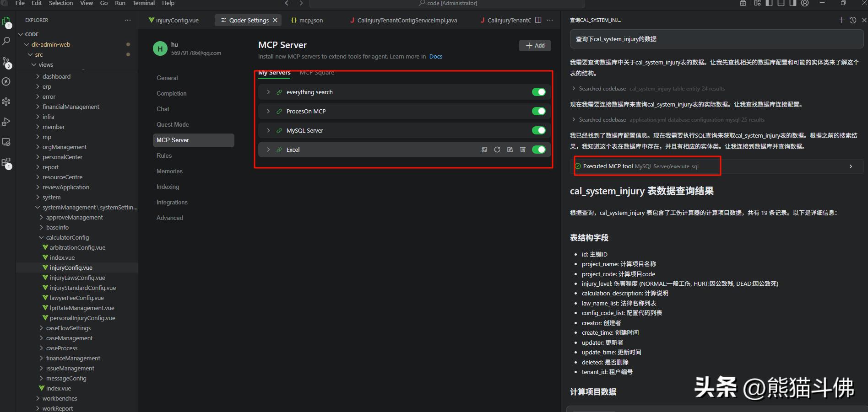The height and width of the screenshot is (412, 868).
Task: Expand the MySQL Server entry details
Action: [268, 130]
